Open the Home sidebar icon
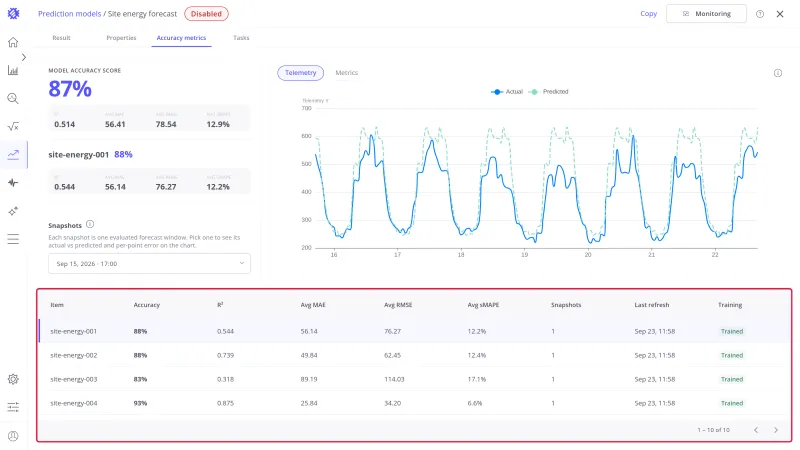 coord(13,42)
